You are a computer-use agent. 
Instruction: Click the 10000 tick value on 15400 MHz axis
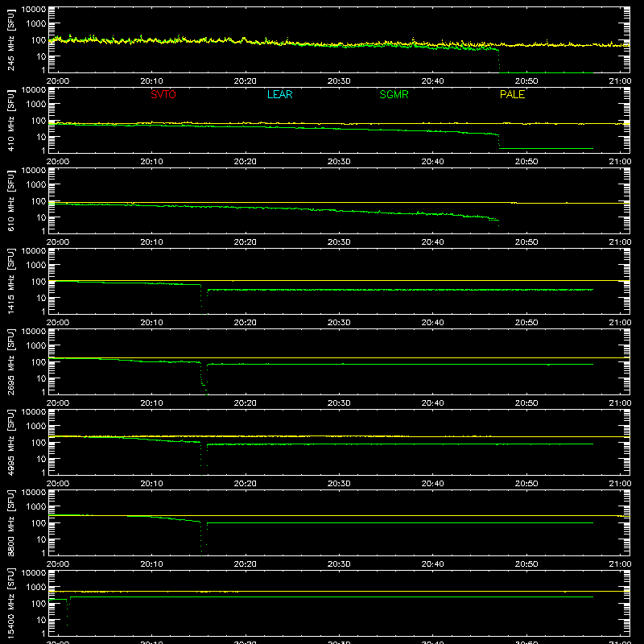[x=34, y=573]
